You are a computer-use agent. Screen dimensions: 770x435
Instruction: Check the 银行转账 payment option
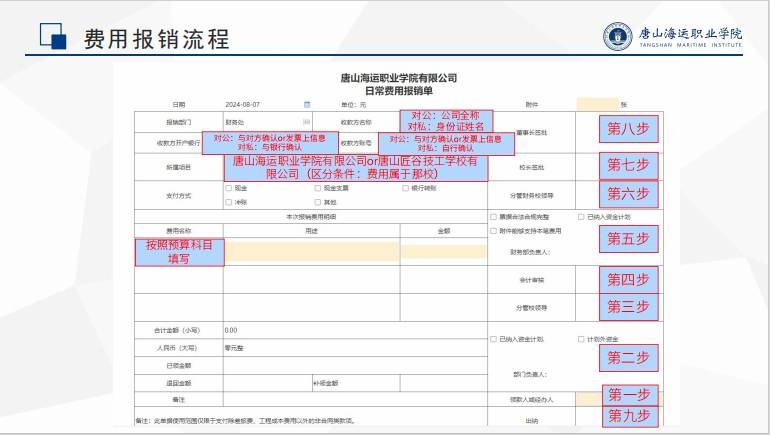(406, 188)
